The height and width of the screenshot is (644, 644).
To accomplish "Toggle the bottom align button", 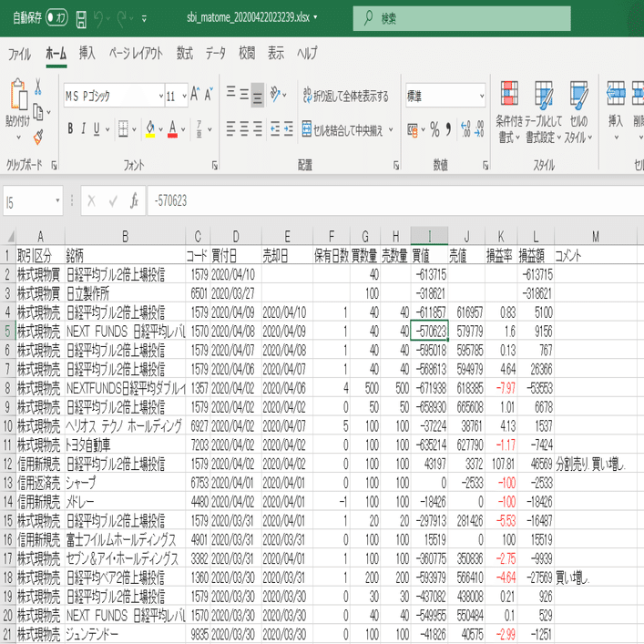I will tap(258, 95).
